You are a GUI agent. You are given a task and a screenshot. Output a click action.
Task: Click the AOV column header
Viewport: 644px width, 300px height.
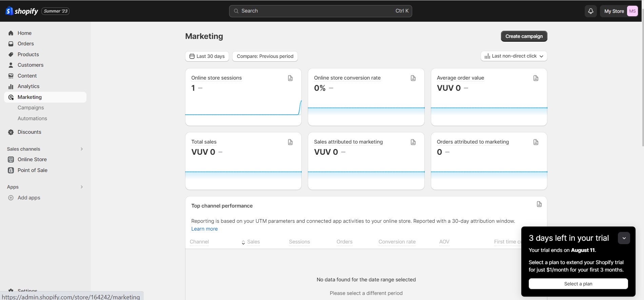(444, 242)
